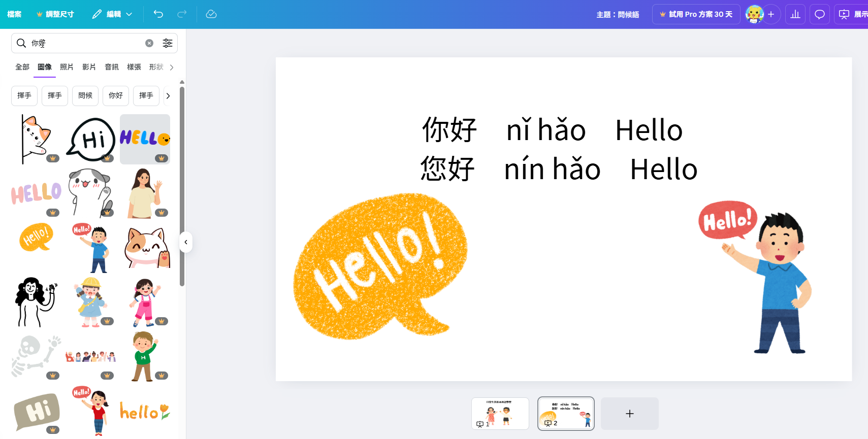Screen dimensions: 868x439
Task: Switch to the 照片 tab
Action: 67,67
